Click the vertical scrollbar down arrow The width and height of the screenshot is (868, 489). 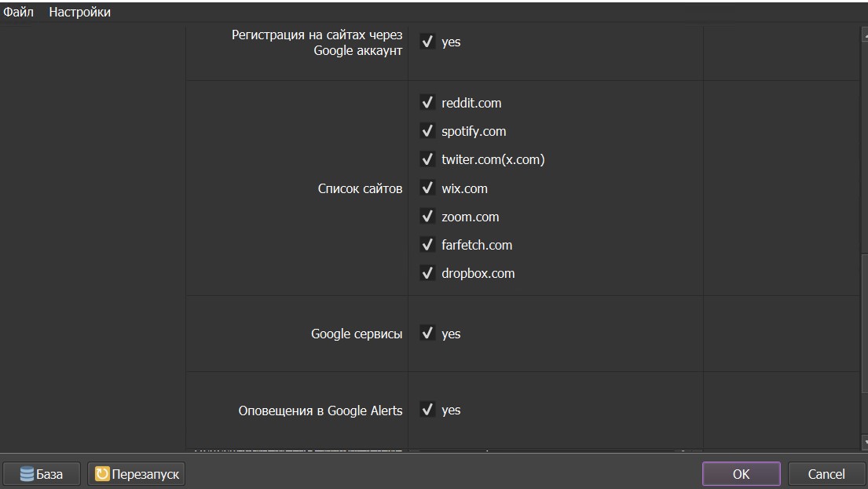(864, 440)
